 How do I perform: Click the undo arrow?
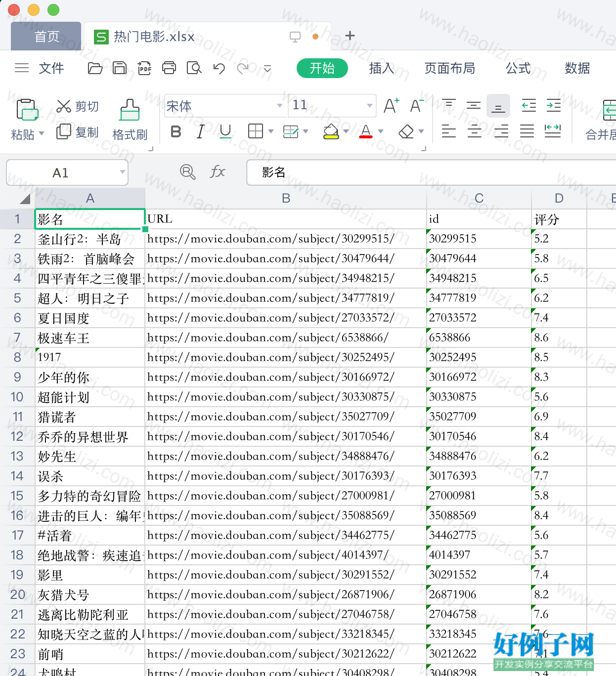click(x=219, y=68)
